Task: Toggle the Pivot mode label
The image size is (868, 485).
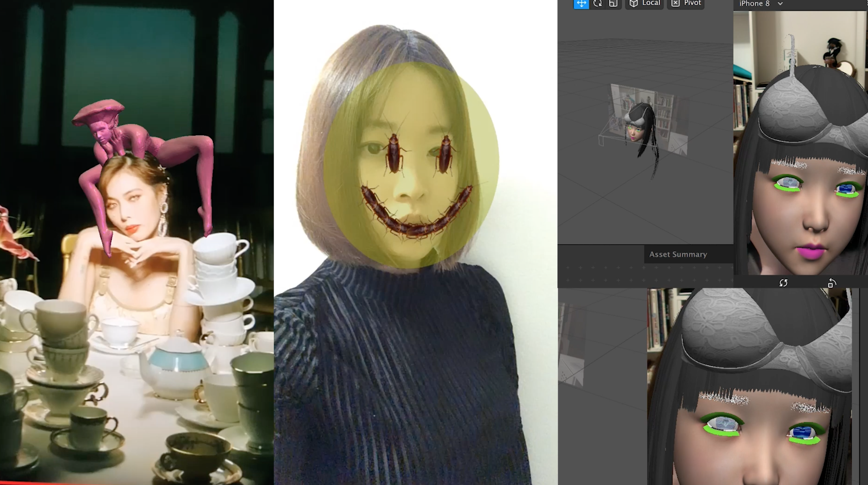Action: [x=693, y=3]
